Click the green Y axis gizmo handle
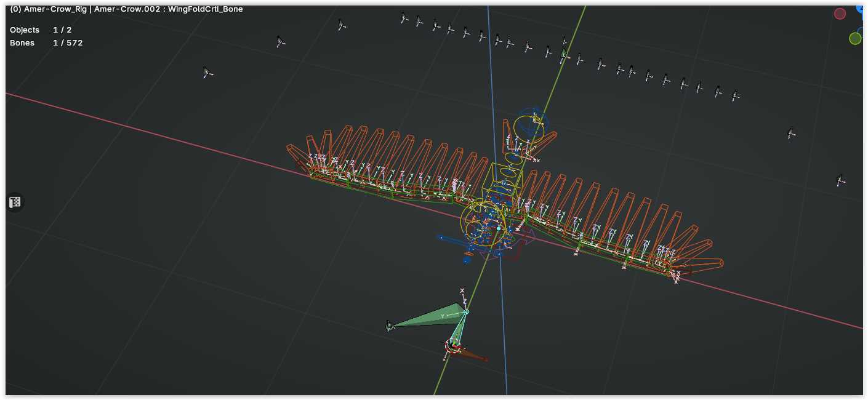Screen dimensions: 868x400 click(x=855, y=39)
